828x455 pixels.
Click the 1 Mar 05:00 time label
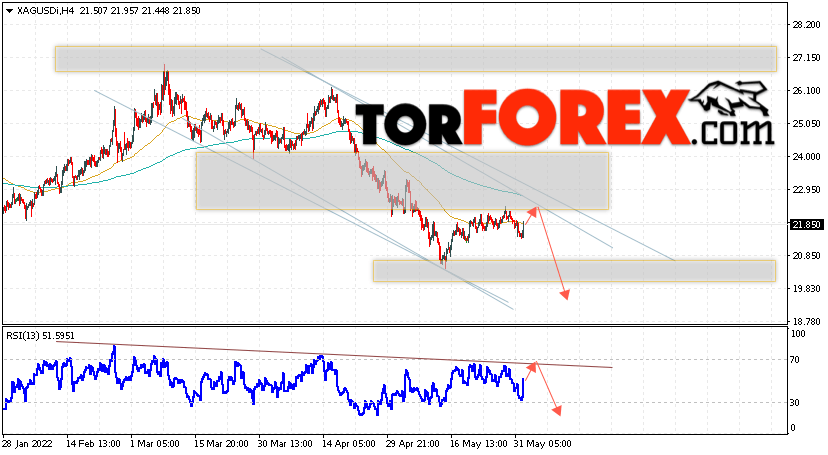(x=155, y=444)
